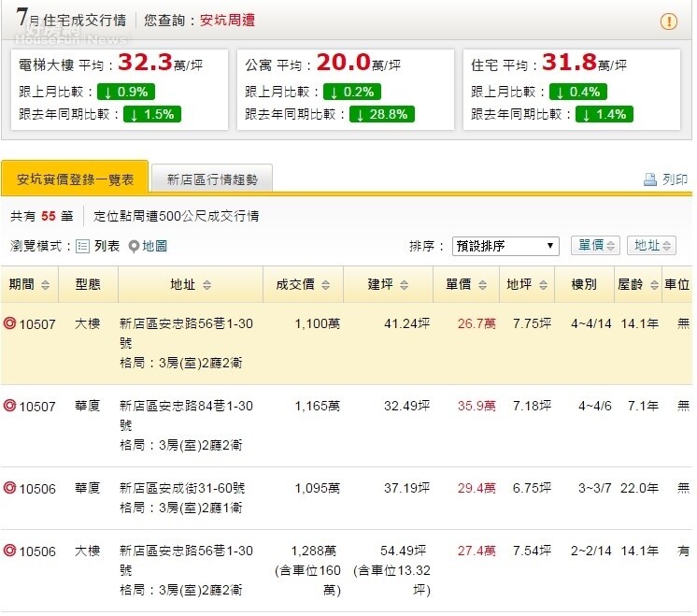Switch to the 新店區行情趨勢 tab

[212, 179]
